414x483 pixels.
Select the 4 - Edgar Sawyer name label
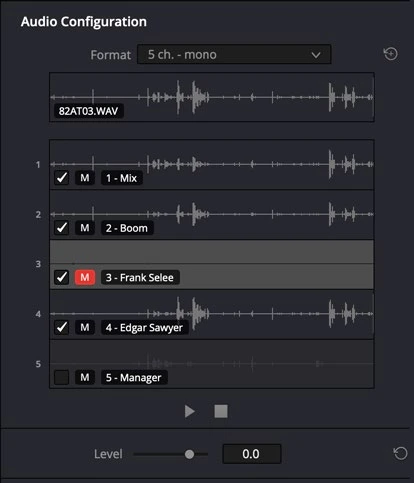pyautogui.click(x=145, y=328)
